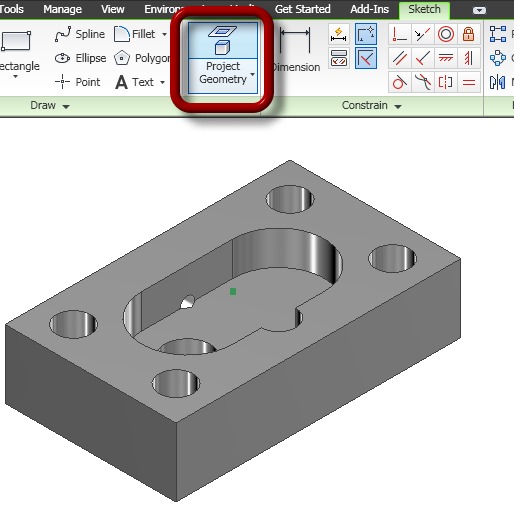Switch to the Tools tab

(11, 9)
